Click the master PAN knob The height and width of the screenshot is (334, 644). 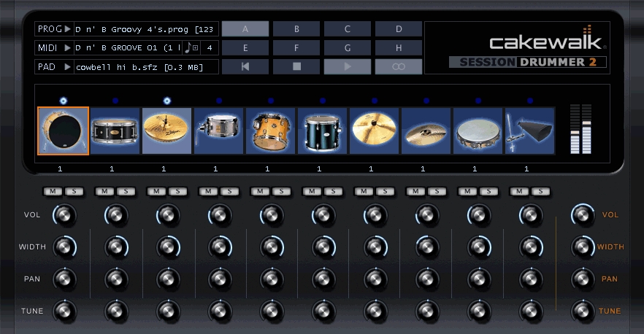click(x=583, y=279)
